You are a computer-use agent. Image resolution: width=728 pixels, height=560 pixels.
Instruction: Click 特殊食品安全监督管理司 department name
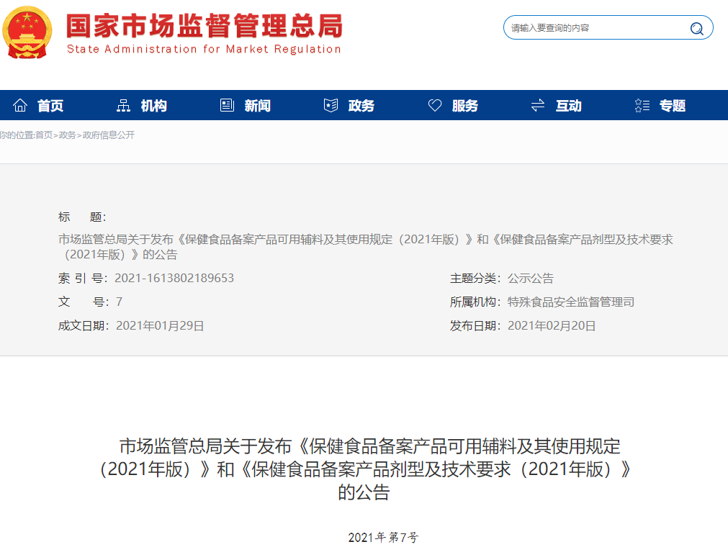click(571, 302)
